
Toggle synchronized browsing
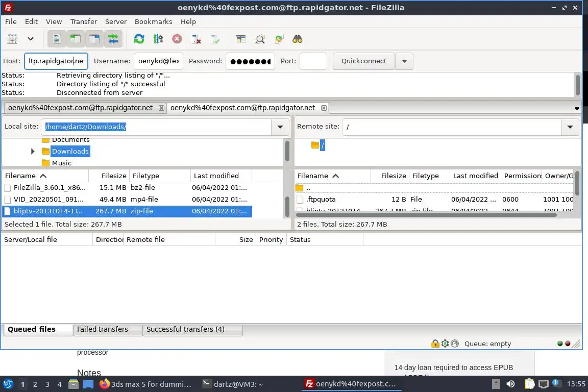coord(279,39)
